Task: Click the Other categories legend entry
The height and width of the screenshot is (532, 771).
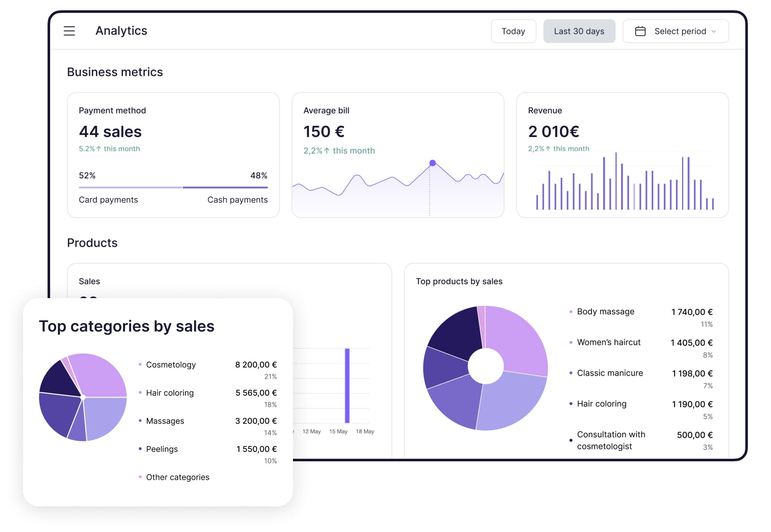Action: pyautogui.click(x=177, y=477)
